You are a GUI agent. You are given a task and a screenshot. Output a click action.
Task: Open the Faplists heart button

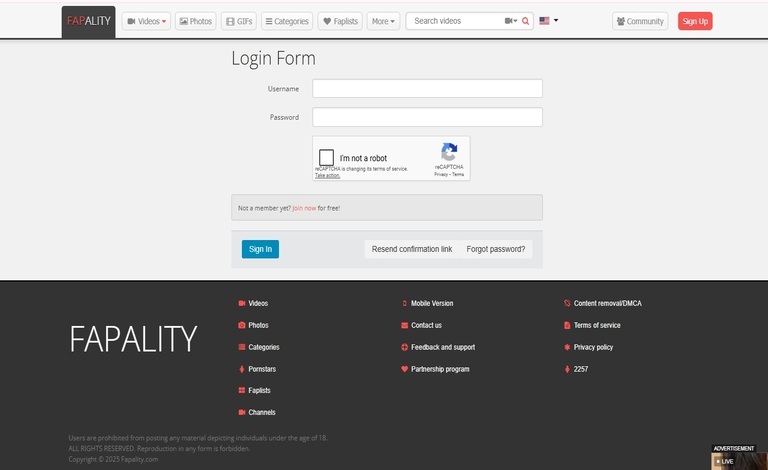(340, 21)
